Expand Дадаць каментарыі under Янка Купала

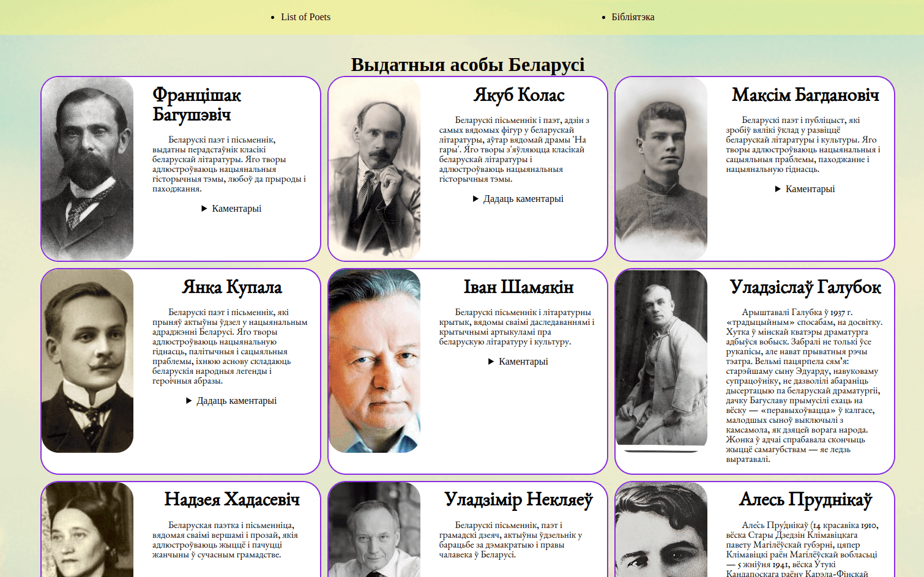[x=231, y=401]
